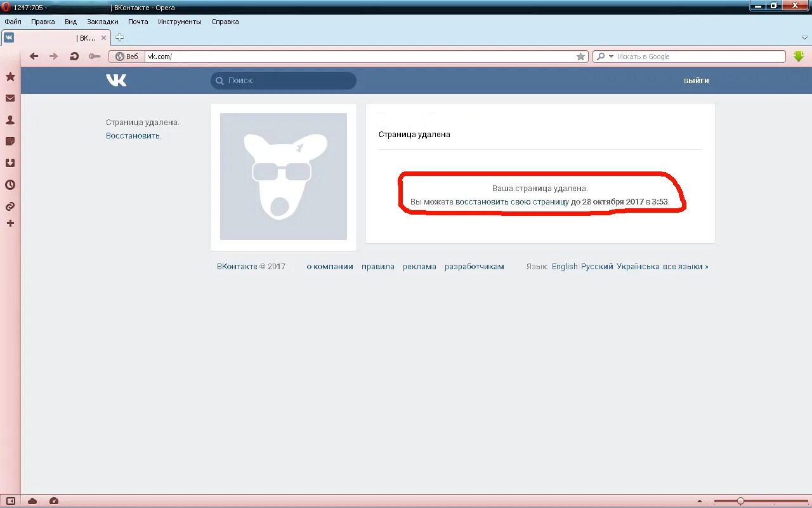The height and width of the screenshot is (508, 812).
Task: Open the Links panel in sidebar
Action: pyautogui.click(x=10, y=207)
